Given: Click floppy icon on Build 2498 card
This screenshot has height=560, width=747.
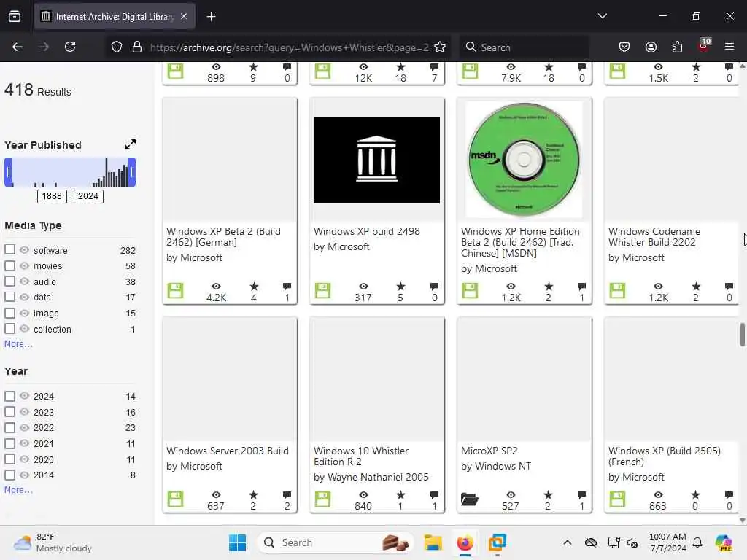Looking at the screenshot, I should click(x=322, y=290).
